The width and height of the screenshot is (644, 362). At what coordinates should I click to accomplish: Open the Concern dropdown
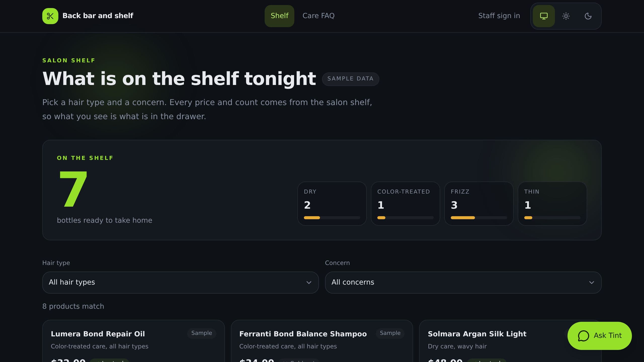click(x=463, y=282)
